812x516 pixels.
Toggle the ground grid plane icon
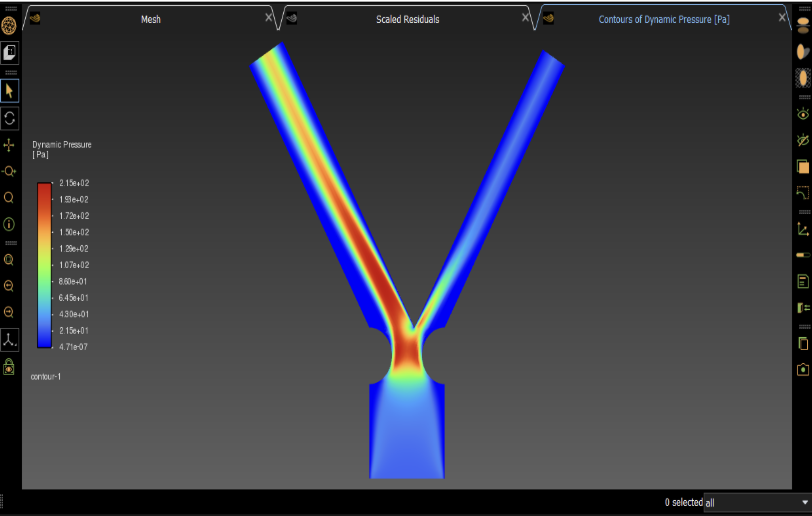click(x=803, y=78)
